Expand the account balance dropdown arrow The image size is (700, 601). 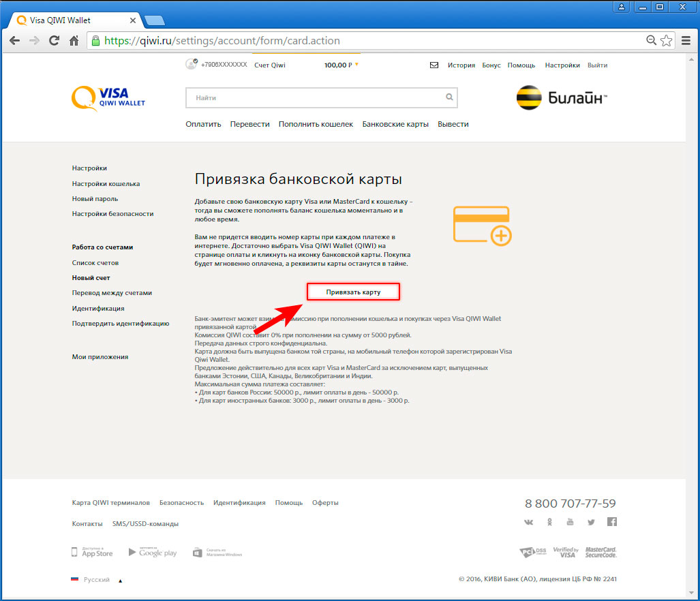click(x=356, y=65)
